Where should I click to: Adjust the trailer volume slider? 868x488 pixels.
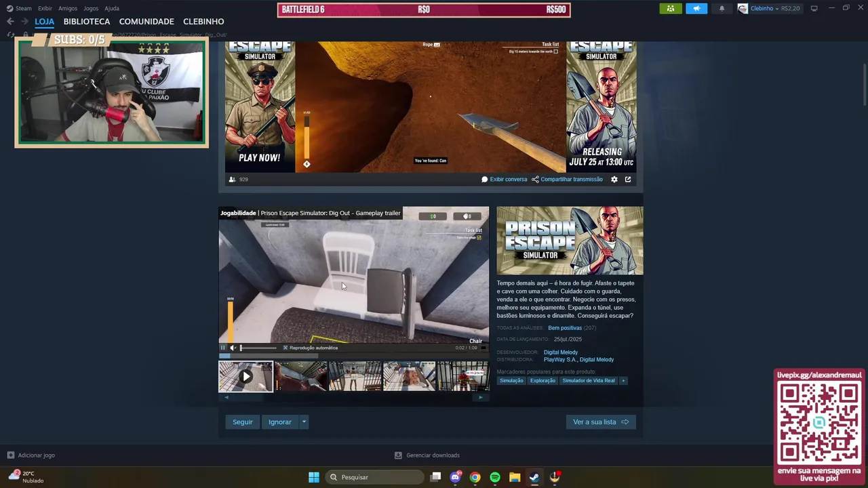258,348
